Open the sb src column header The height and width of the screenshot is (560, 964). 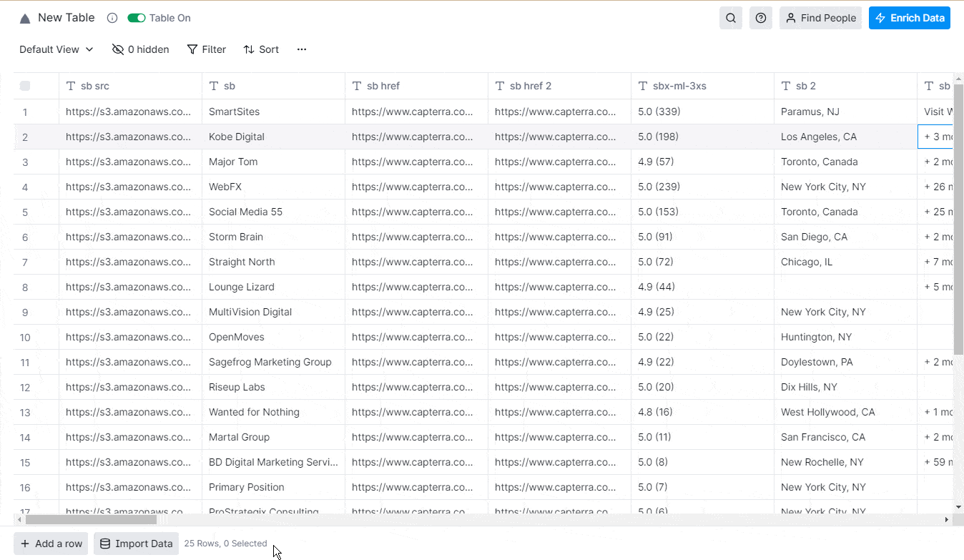coord(130,86)
